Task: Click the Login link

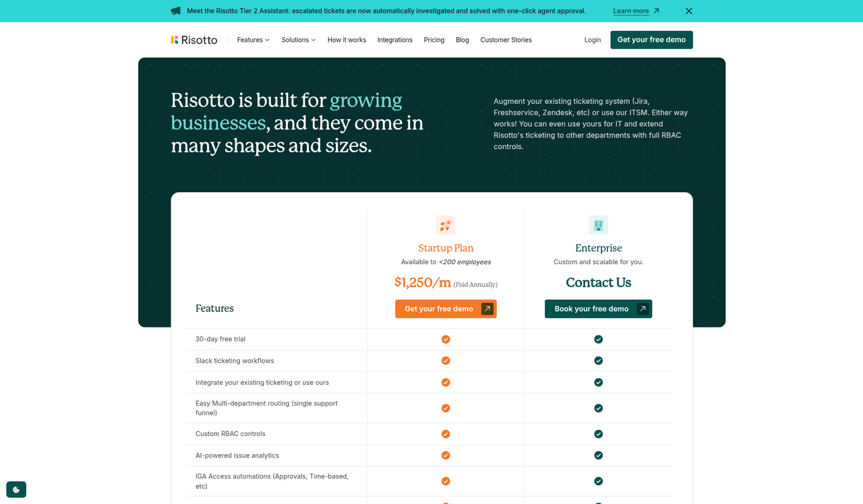Action: click(x=593, y=40)
